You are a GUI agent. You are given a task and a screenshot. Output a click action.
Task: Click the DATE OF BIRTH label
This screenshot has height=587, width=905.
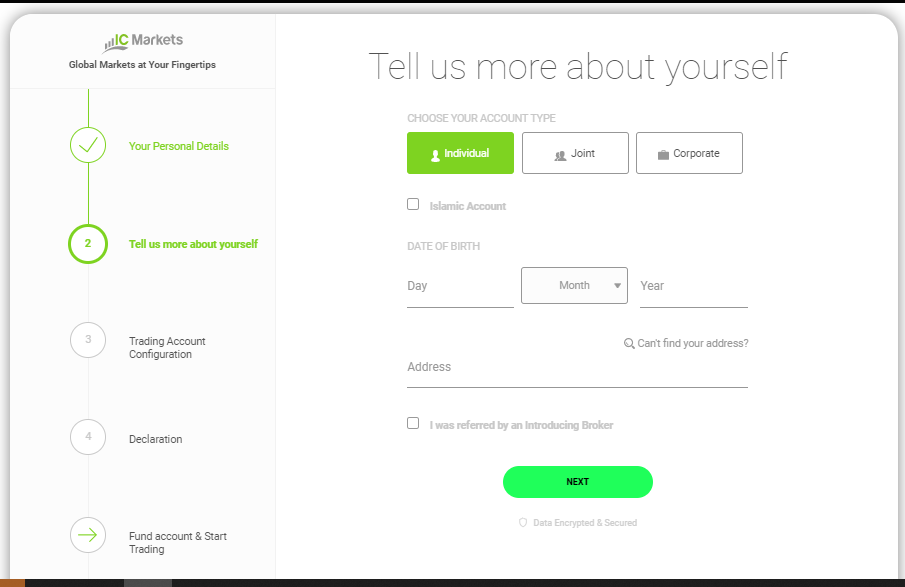click(x=443, y=246)
